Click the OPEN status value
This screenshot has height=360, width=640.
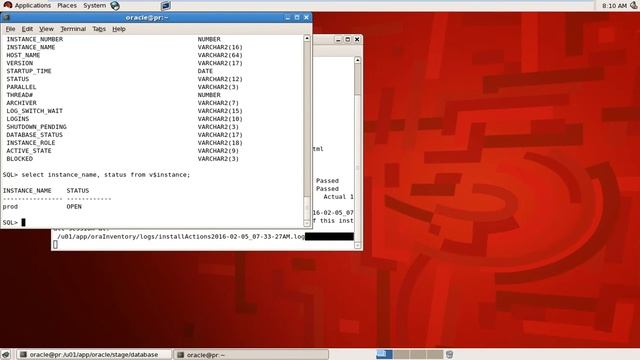click(74, 207)
